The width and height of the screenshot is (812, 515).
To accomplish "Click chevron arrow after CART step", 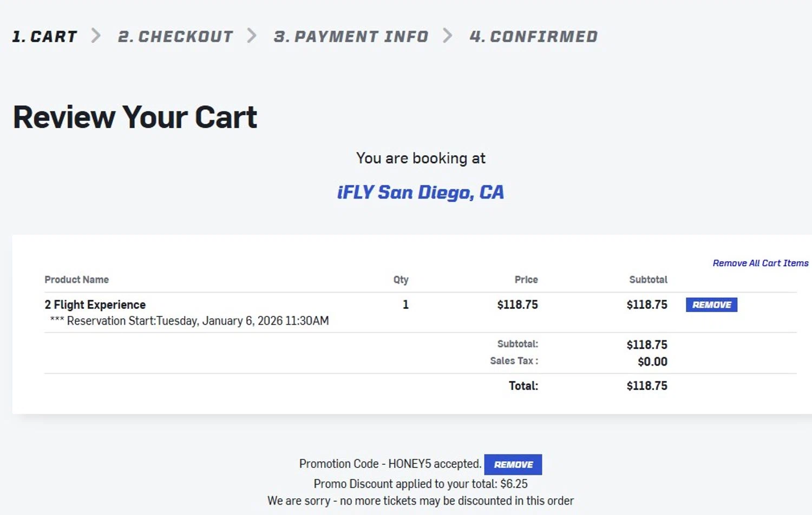I will [96, 36].
